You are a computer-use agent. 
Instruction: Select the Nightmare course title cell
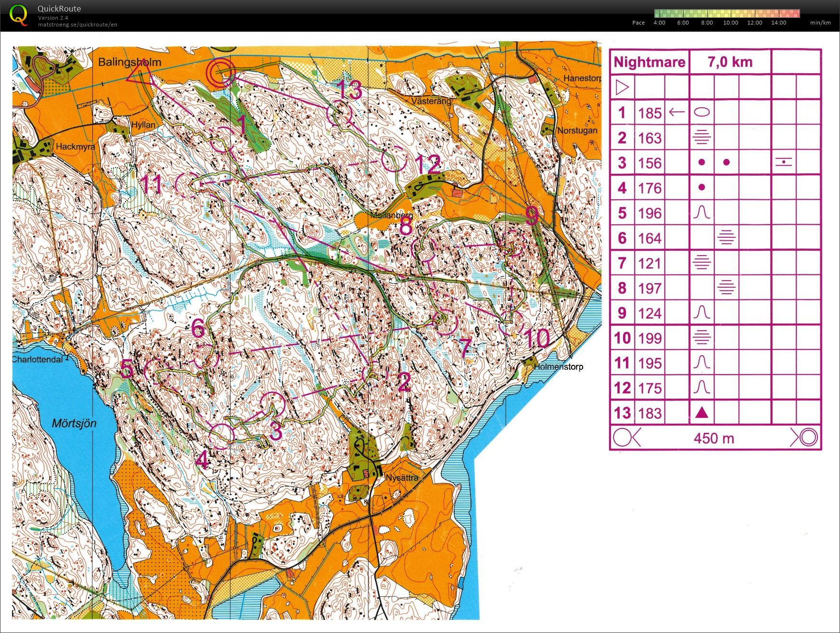(x=649, y=62)
